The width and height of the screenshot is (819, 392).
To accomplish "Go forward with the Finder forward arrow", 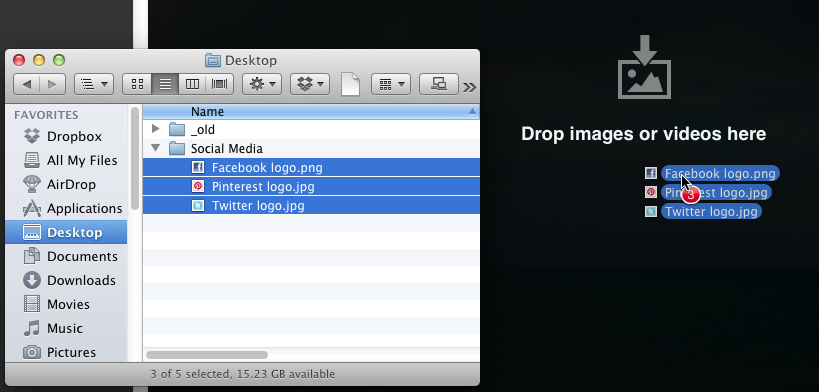I will coord(52,84).
